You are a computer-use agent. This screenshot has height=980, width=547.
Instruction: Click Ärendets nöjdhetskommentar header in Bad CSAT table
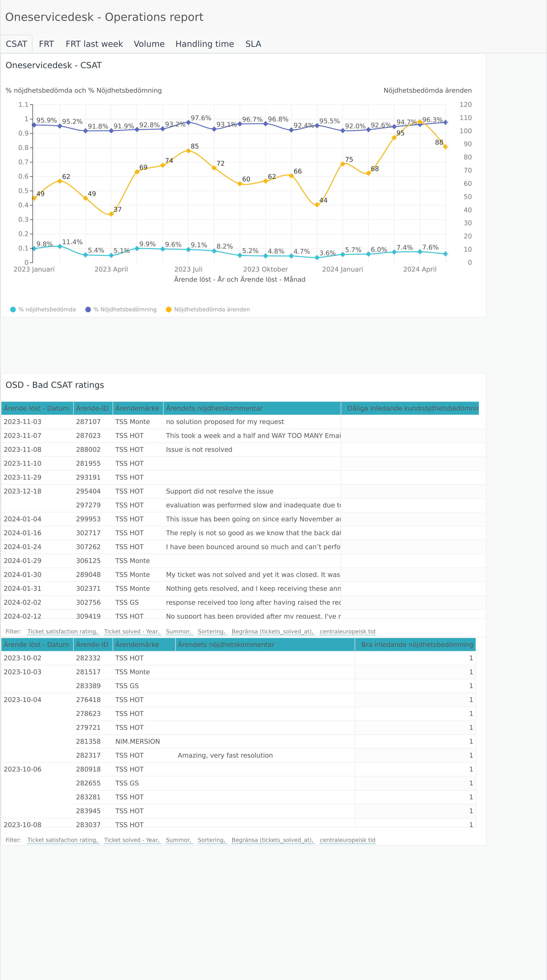252,408
